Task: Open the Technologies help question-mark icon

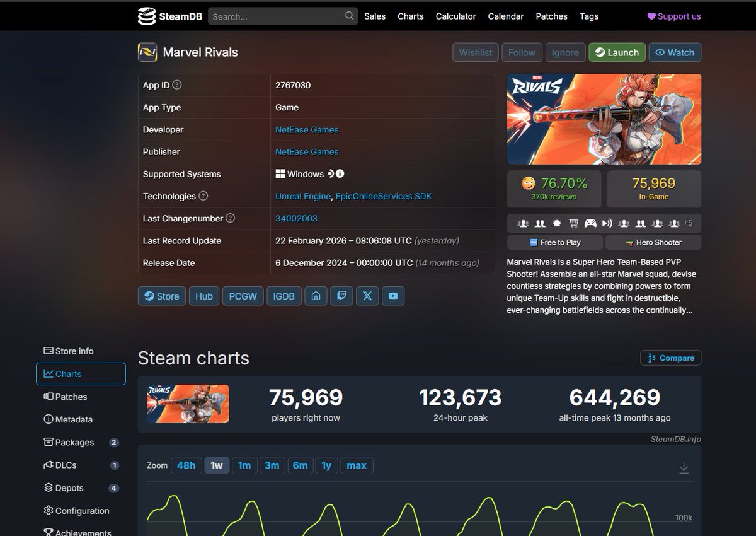Action: [x=203, y=195]
